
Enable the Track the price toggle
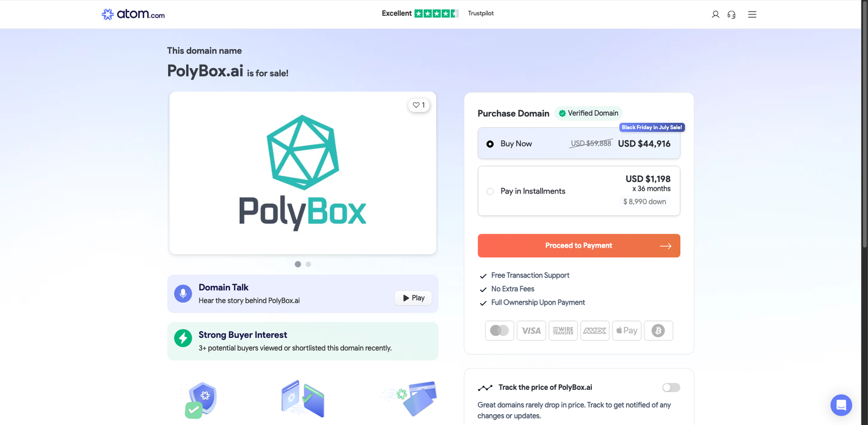[671, 388]
